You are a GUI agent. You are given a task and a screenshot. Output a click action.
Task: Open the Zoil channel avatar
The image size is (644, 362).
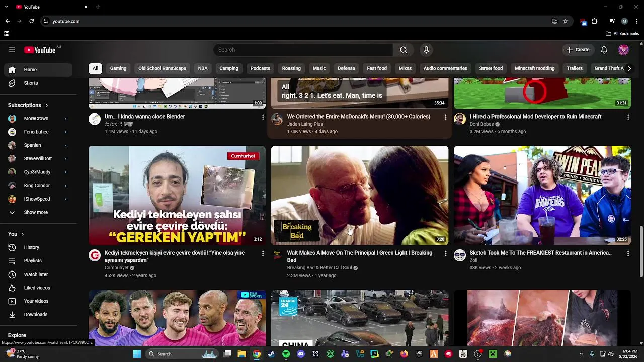(x=460, y=255)
